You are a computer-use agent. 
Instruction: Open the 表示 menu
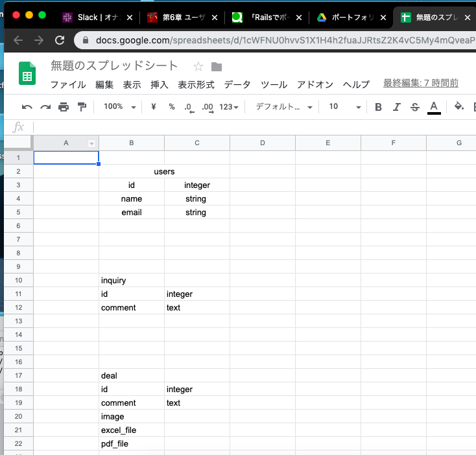[132, 84]
